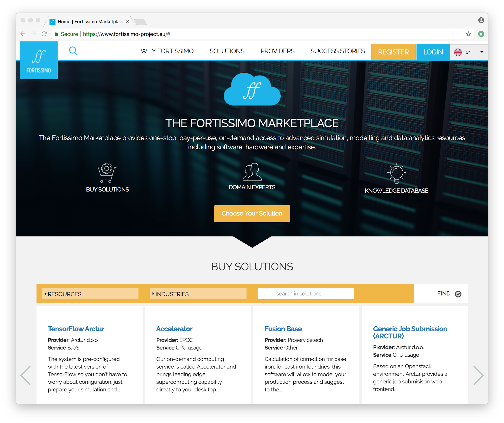Expand the INDUSTRIES filter
The image size is (504, 423).
[198, 294]
